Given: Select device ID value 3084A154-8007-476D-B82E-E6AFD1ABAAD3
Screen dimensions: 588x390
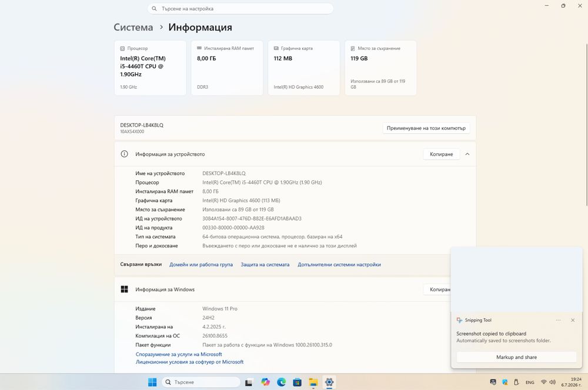Looking at the screenshot, I should 252,218.
